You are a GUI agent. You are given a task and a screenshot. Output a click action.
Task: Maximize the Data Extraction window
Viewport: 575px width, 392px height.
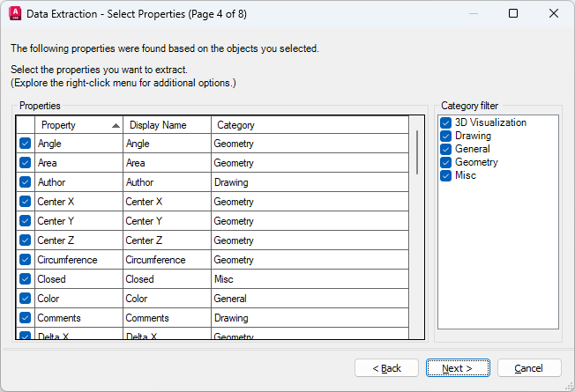[513, 14]
